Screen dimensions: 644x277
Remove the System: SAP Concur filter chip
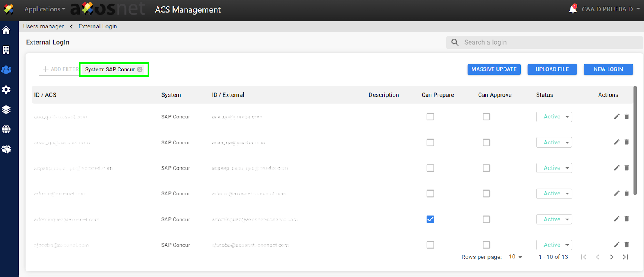click(140, 69)
